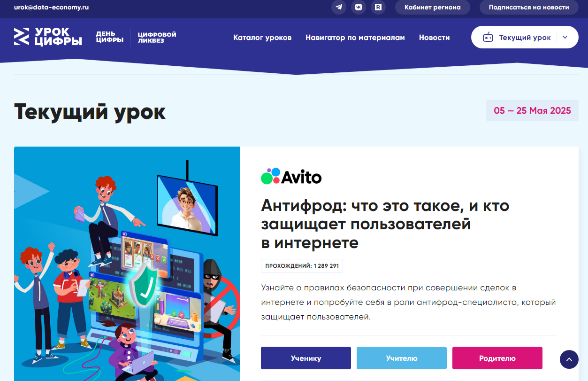The height and width of the screenshot is (381, 588).
Task: Select the Учителю button
Action: coord(402,358)
